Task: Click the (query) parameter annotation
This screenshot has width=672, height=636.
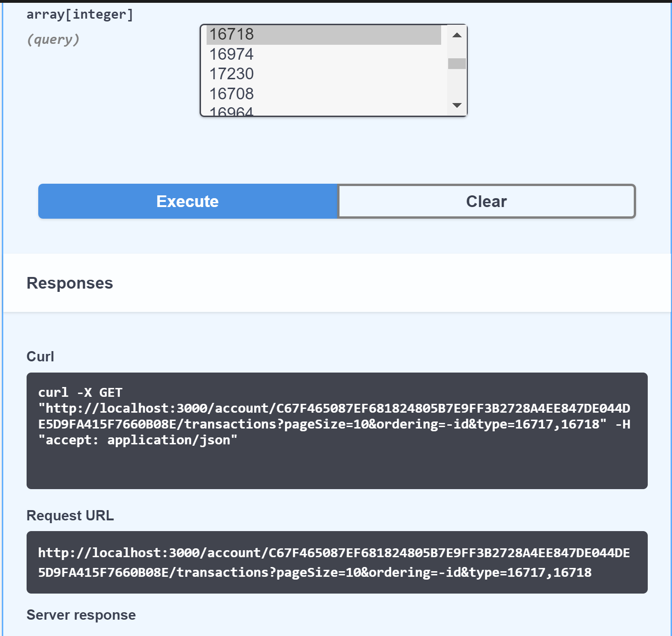Action: click(53, 39)
